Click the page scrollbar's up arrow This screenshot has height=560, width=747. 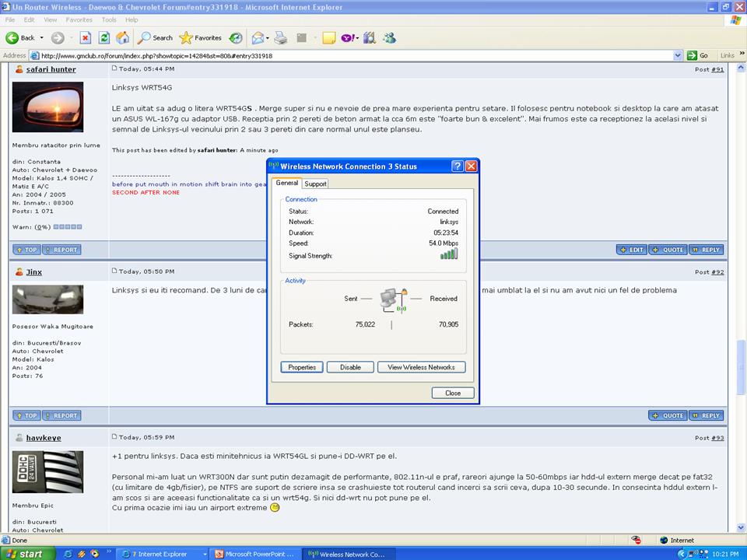(x=741, y=68)
